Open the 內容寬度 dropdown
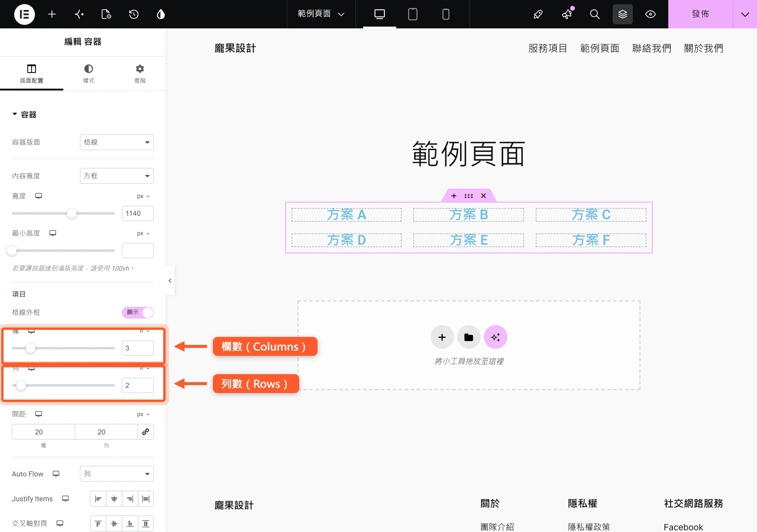Image resolution: width=757 pixels, height=532 pixels. pyautogui.click(x=117, y=176)
